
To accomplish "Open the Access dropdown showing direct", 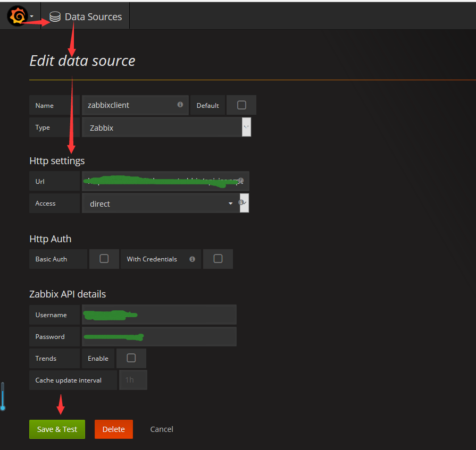I will (x=165, y=203).
